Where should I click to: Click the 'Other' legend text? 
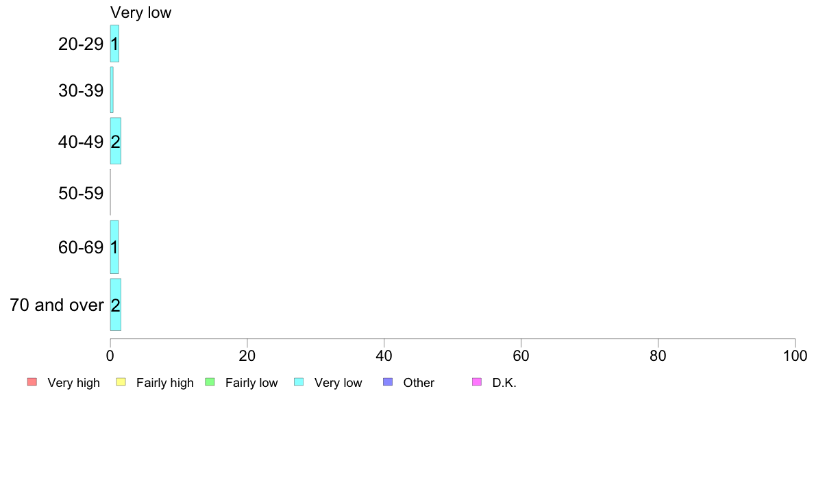coord(419,383)
